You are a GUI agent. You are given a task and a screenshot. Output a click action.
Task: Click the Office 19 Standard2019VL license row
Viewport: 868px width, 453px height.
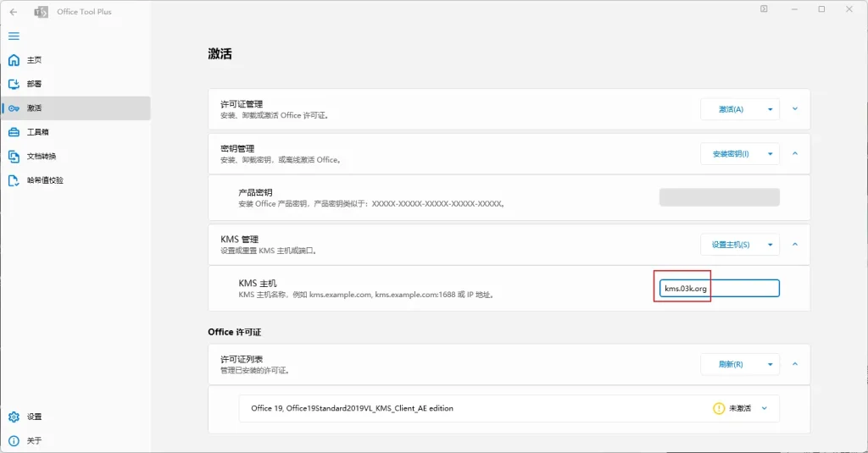tap(509, 408)
